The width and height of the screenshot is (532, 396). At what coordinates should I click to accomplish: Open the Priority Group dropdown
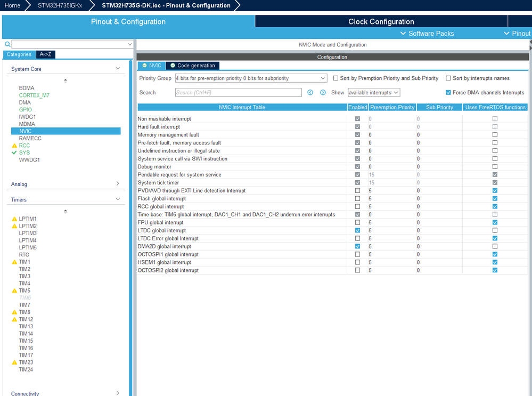coord(251,78)
